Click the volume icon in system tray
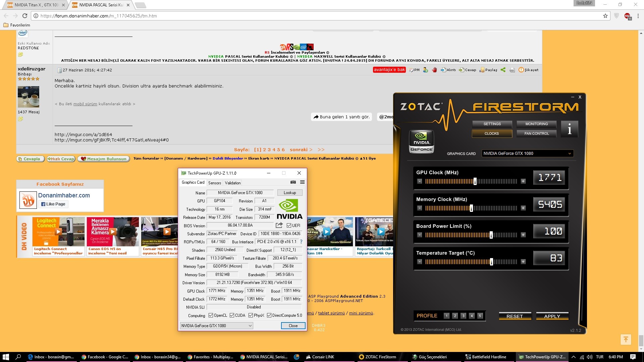644x362 pixels. point(590,357)
